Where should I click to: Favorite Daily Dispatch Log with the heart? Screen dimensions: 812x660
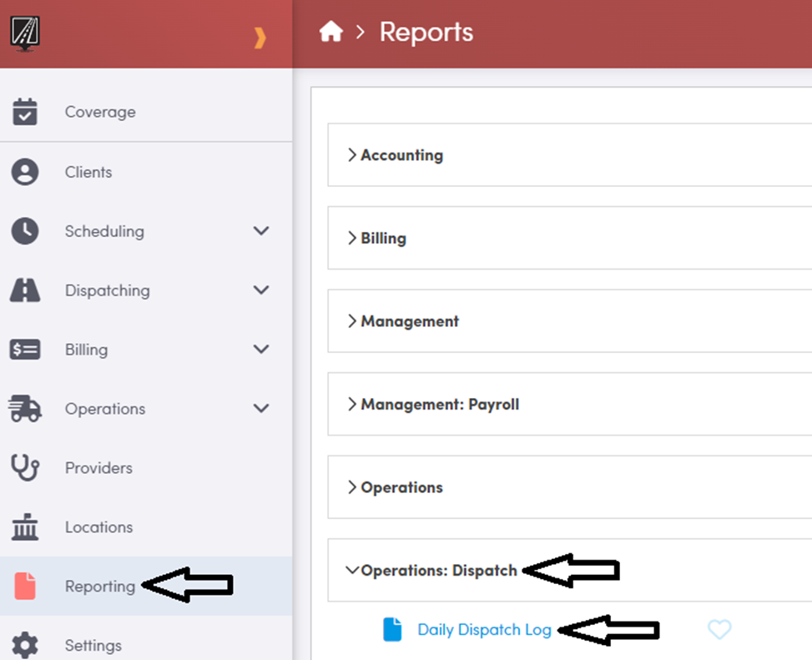coord(719,630)
